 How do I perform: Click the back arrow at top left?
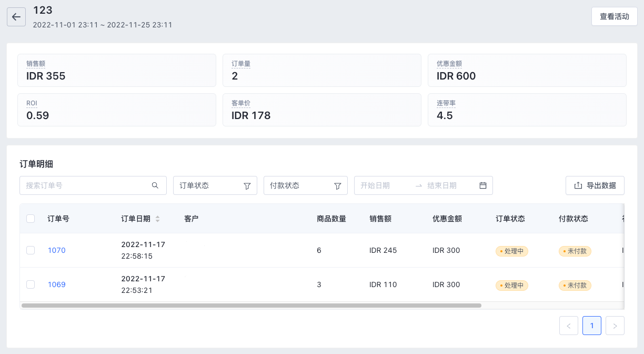tap(16, 16)
